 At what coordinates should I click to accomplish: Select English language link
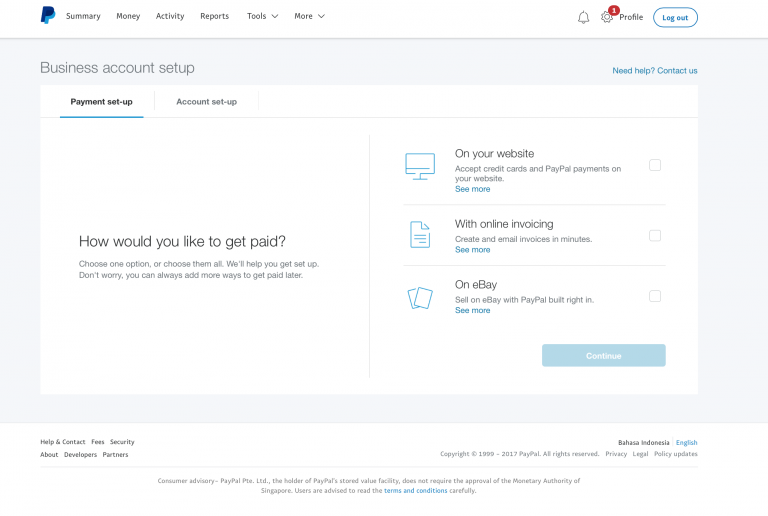[x=686, y=443]
